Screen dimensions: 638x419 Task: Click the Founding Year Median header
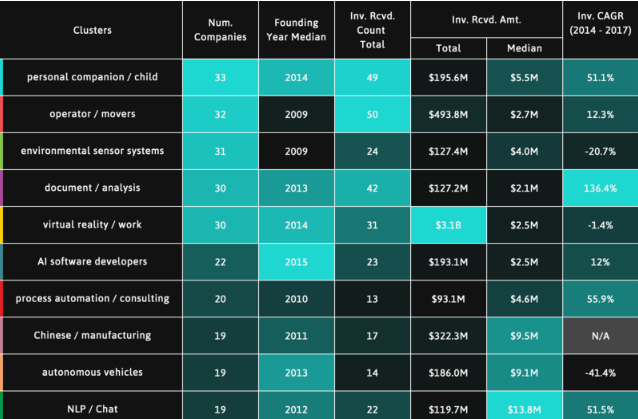point(295,30)
